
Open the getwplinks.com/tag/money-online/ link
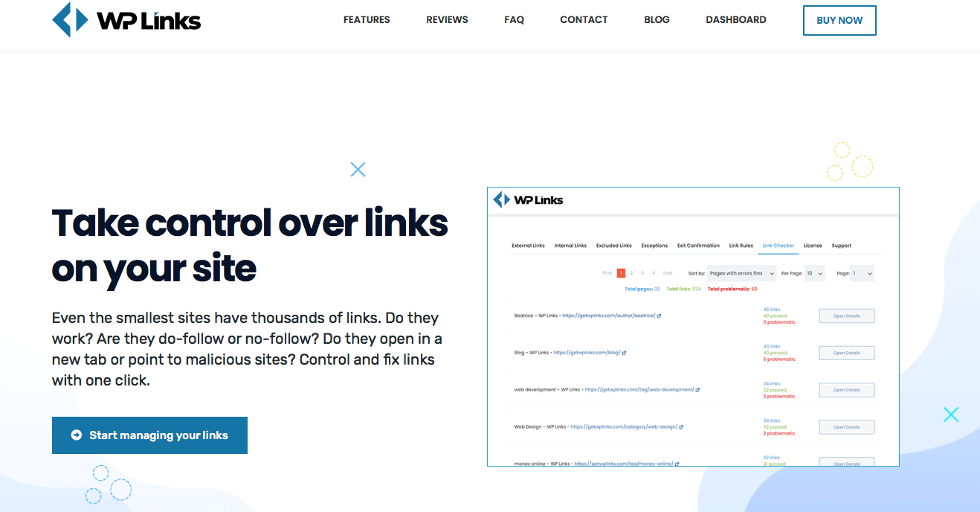tap(624, 464)
